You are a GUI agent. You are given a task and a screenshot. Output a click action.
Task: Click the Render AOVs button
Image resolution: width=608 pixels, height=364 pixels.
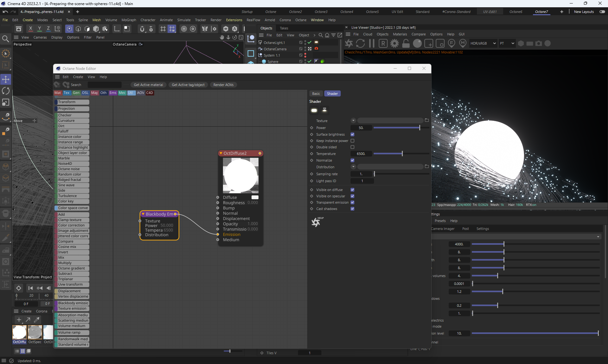tap(223, 85)
